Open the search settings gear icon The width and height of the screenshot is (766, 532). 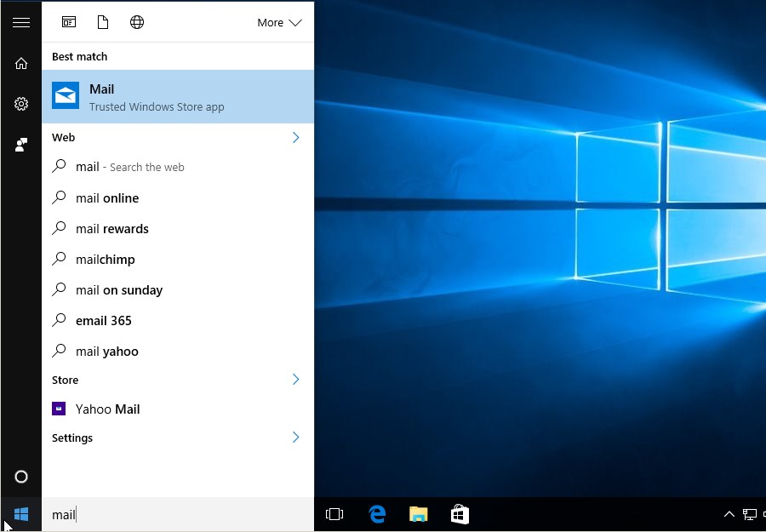click(x=21, y=104)
